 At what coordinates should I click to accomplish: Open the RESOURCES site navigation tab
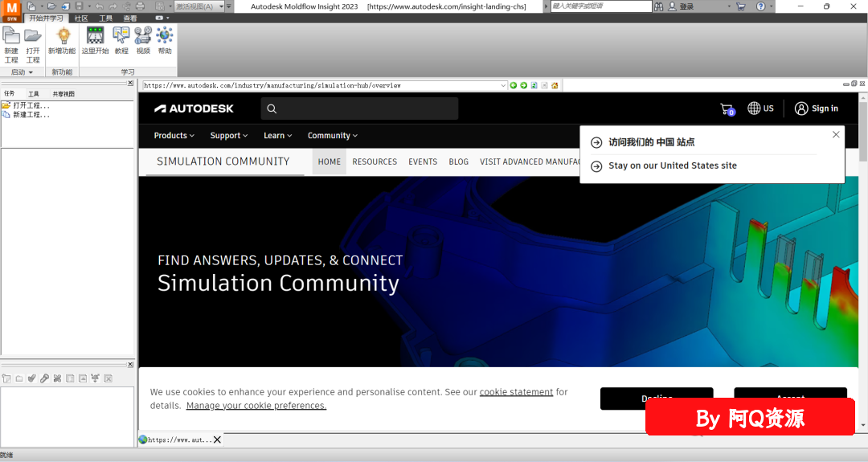pyautogui.click(x=375, y=161)
